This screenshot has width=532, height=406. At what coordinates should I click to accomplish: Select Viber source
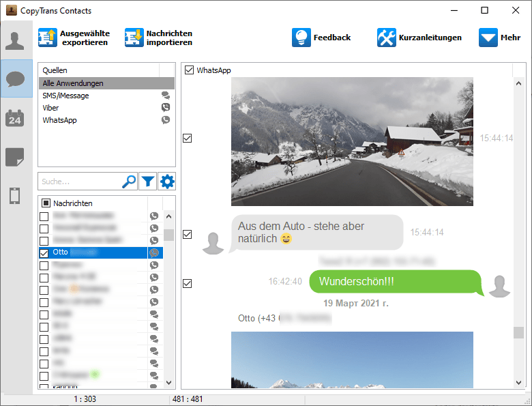click(106, 108)
